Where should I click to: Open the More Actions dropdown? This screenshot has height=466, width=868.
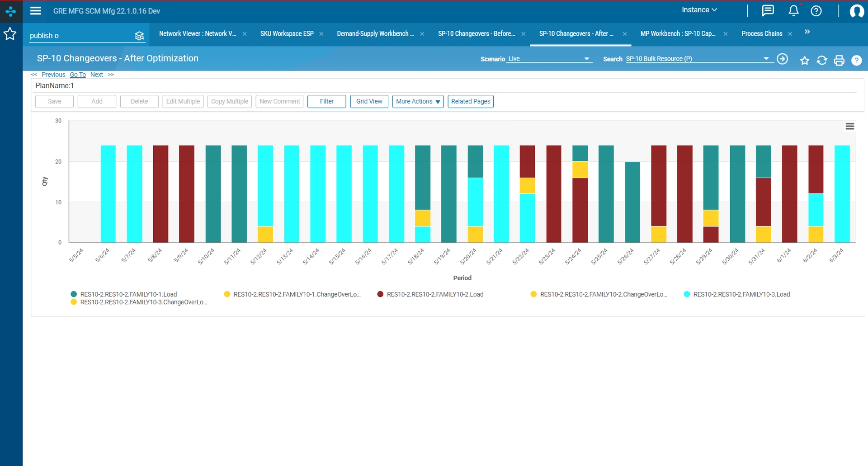[x=418, y=101]
